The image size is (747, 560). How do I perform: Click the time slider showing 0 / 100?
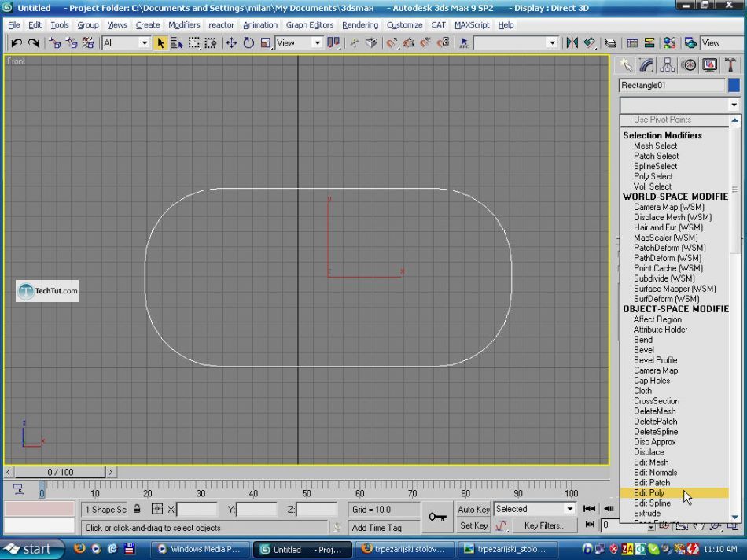60,472
